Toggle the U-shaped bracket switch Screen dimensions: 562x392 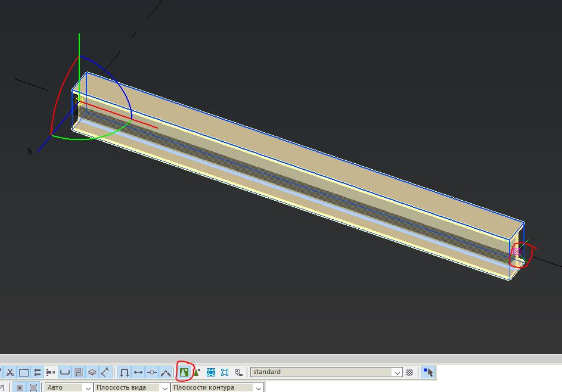[65, 372]
